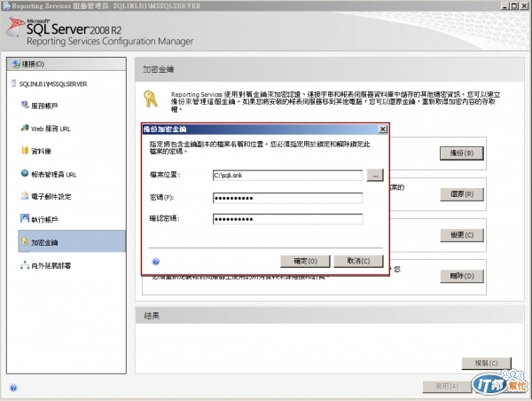Click the 服務帳戶 sidebar label
Screen dimensions: 532x401
pyautogui.click(x=44, y=106)
